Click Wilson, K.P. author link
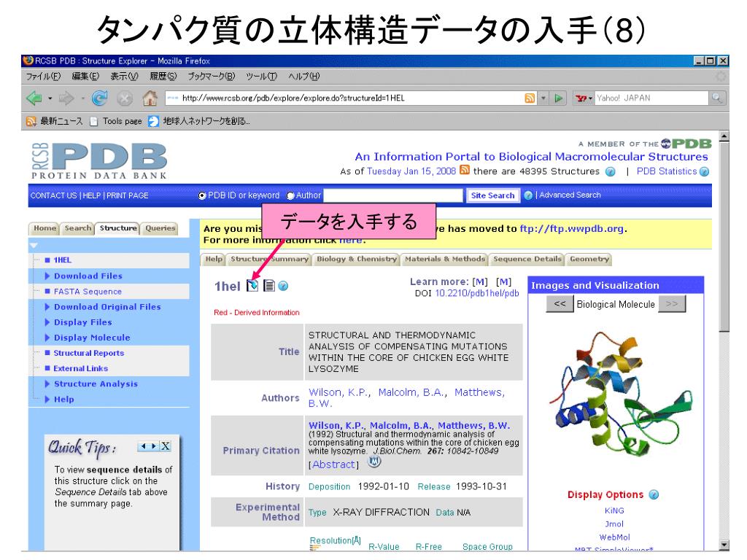747x560 pixels. (338, 392)
